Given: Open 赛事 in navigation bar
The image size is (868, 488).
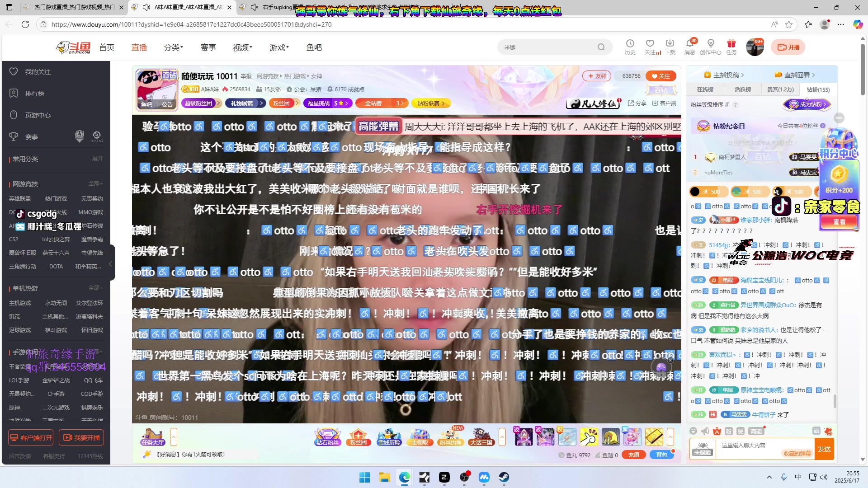Looking at the screenshot, I should pyautogui.click(x=208, y=47).
